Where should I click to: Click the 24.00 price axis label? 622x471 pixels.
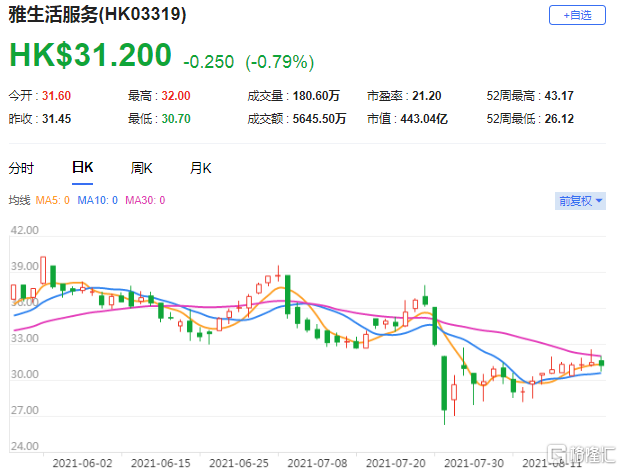(x=25, y=446)
